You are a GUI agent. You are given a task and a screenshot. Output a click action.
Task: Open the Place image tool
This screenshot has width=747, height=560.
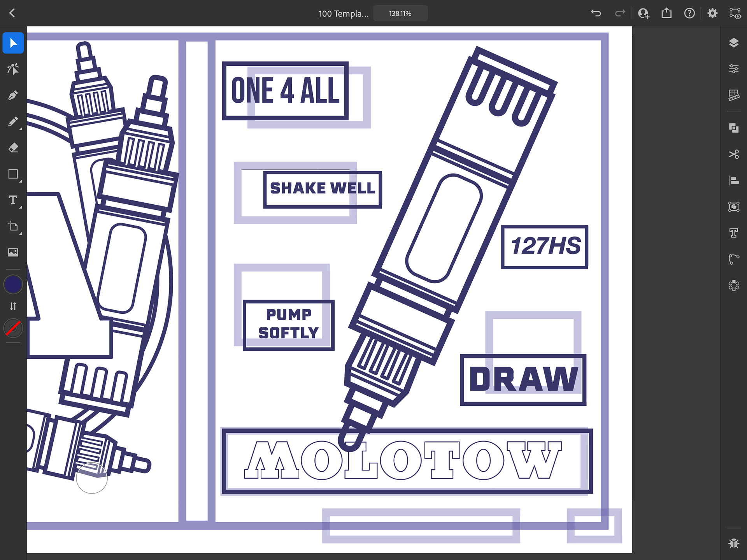point(13,252)
